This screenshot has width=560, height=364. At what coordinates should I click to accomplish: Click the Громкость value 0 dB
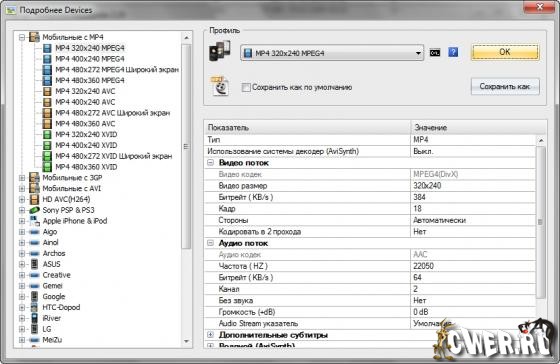(473, 312)
